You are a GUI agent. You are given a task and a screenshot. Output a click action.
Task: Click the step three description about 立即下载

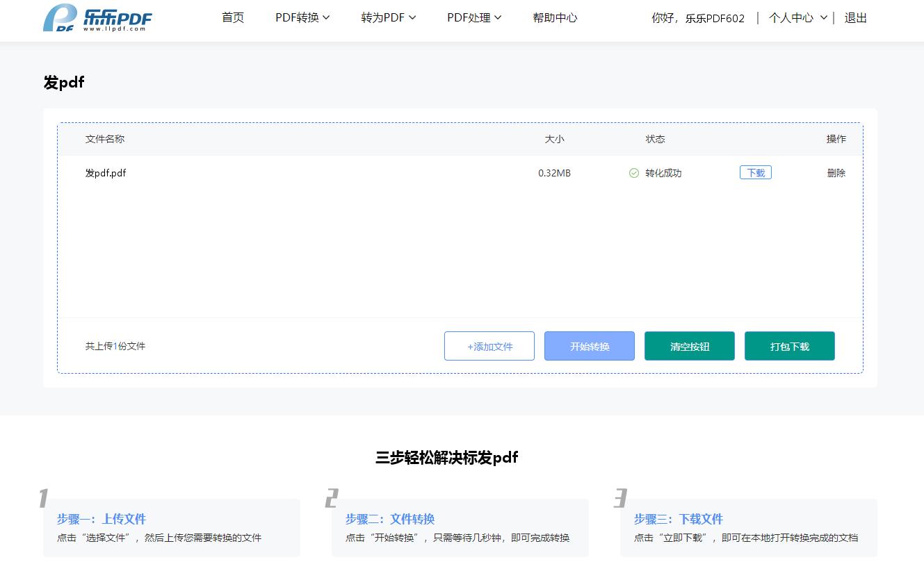(746, 538)
